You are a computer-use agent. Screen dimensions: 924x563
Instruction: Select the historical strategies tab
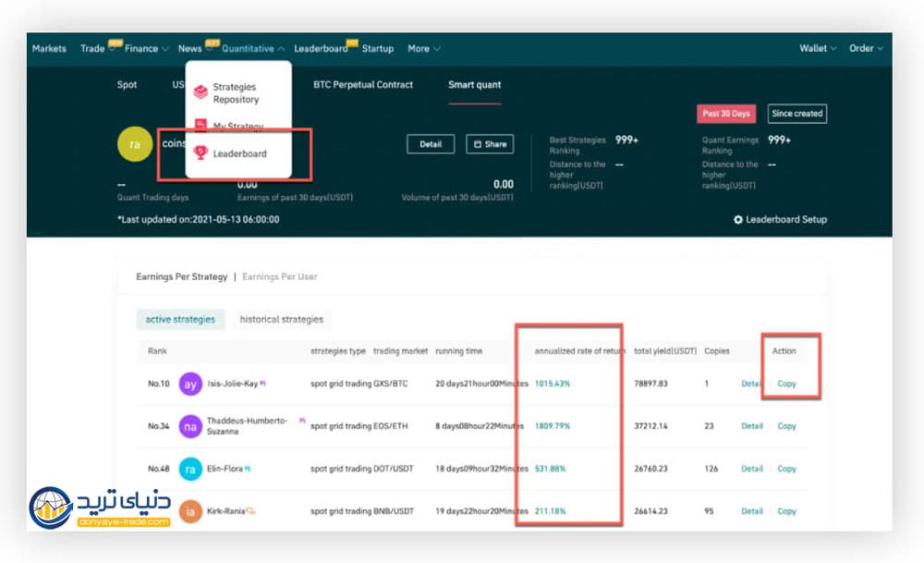point(282,319)
